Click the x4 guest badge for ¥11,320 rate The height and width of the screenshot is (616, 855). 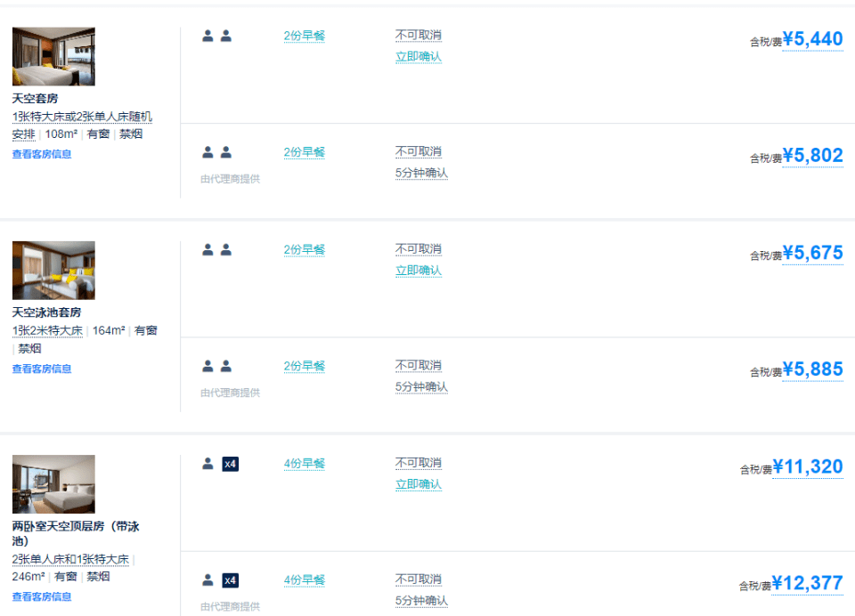(x=230, y=464)
